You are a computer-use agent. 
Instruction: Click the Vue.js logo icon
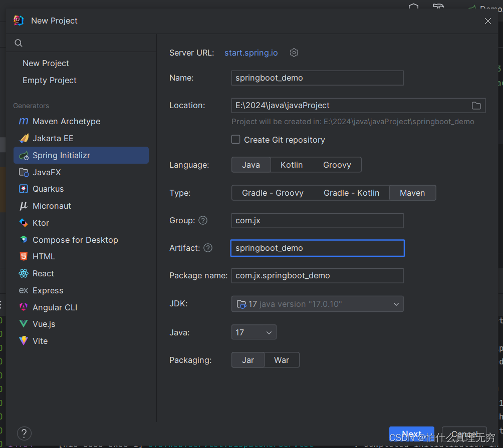24,324
